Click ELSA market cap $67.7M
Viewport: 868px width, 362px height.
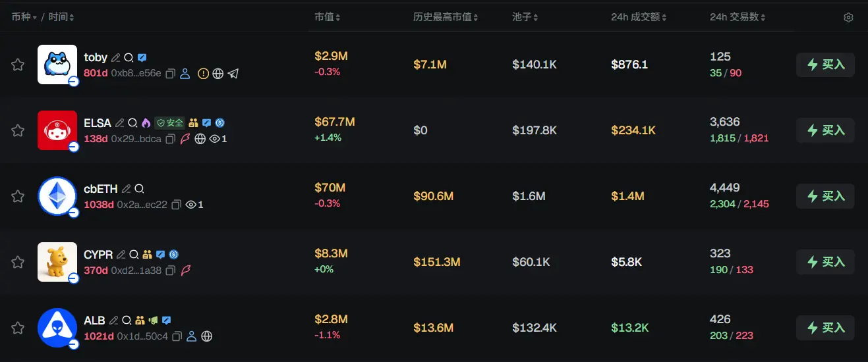(x=335, y=122)
